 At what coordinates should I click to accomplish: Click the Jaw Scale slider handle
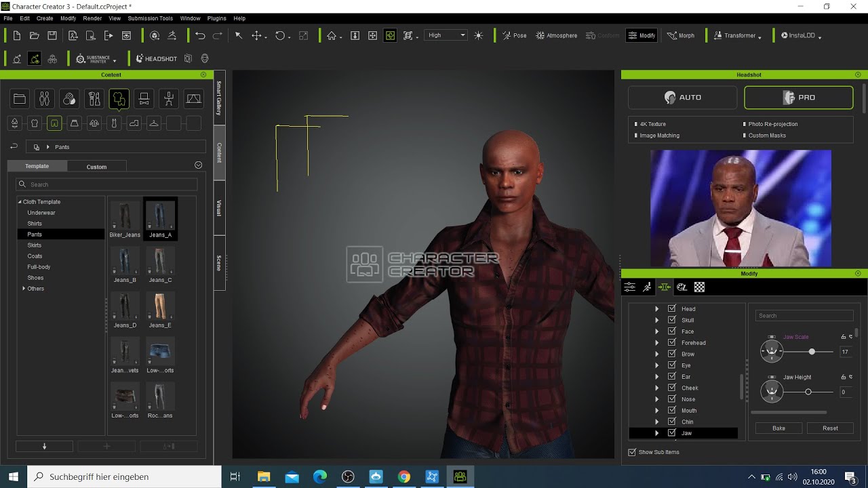(x=812, y=352)
